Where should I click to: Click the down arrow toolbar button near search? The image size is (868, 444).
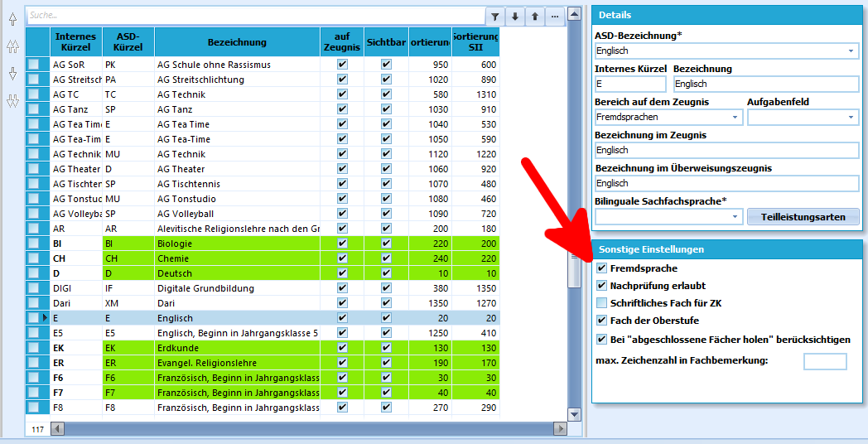[515, 16]
